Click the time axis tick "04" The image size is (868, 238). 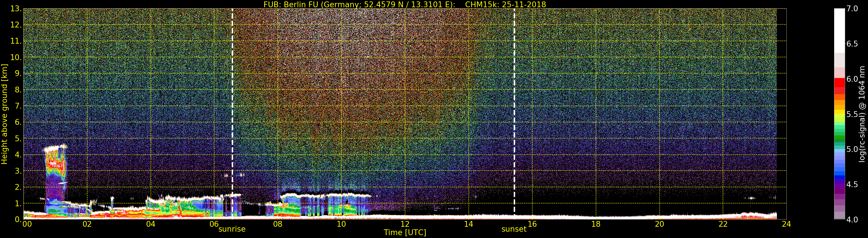151,224
